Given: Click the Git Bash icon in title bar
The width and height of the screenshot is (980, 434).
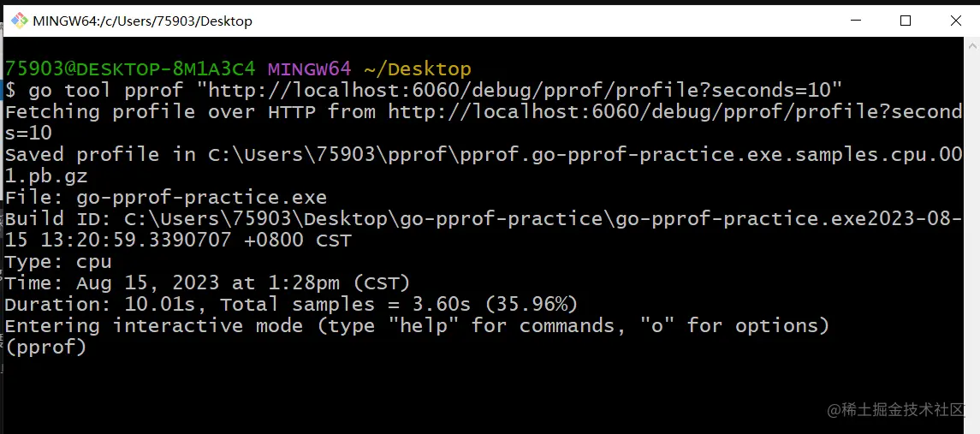Looking at the screenshot, I should tap(19, 21).
